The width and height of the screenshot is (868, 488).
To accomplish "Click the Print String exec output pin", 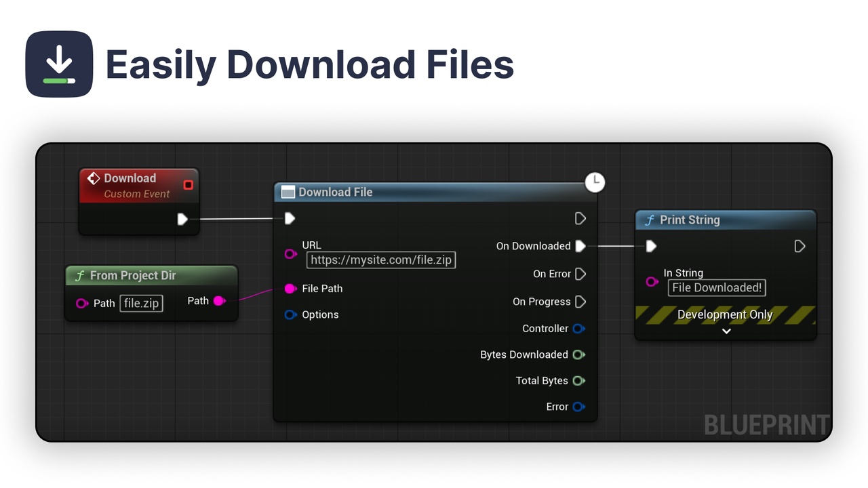I will point(800,246).
